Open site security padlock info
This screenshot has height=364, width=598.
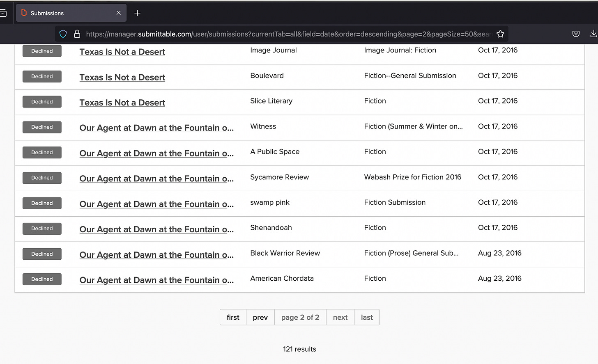(x=77, y=34)
